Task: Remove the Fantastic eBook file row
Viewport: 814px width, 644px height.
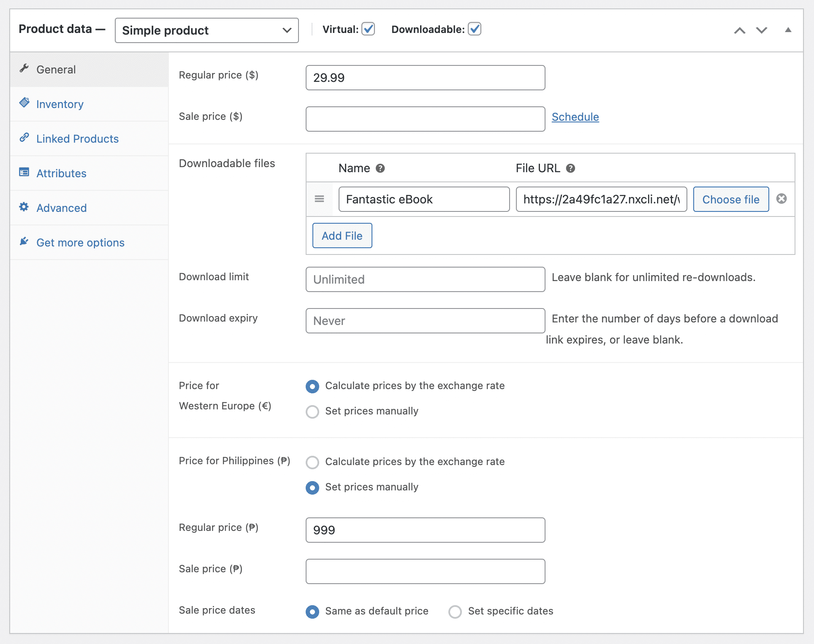Action: (781, 199)
